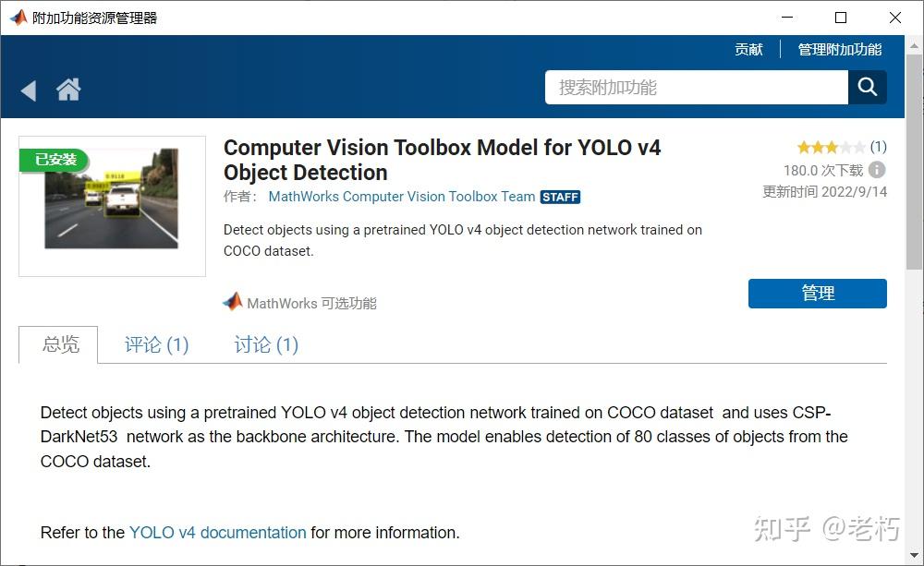Click the star rating display
The image size is (924, 566).
tap(831, 147)
